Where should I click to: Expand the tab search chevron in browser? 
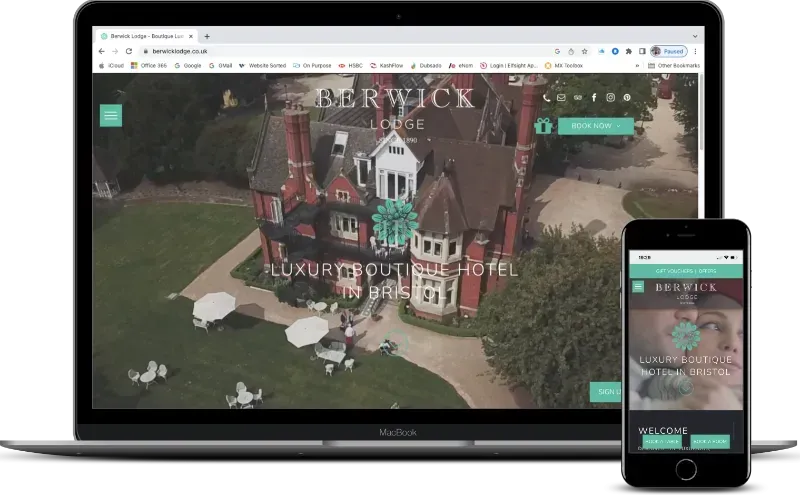(695, 36)
